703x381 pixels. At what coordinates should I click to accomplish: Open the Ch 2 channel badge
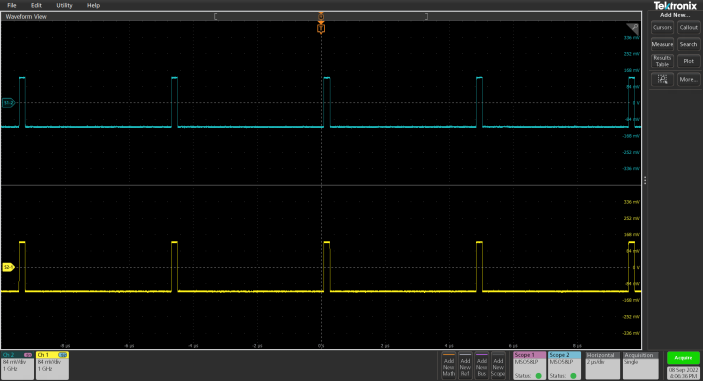click(17, 365)
